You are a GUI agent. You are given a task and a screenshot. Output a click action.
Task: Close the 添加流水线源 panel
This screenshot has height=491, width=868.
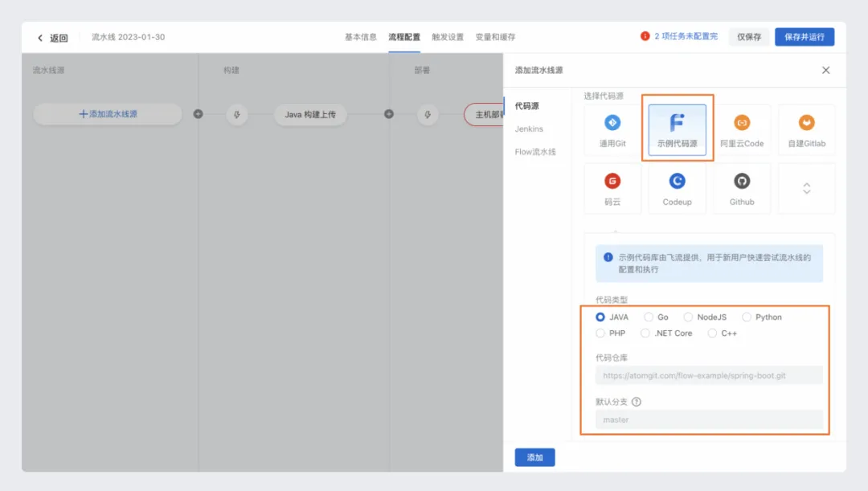pos(826,70)
